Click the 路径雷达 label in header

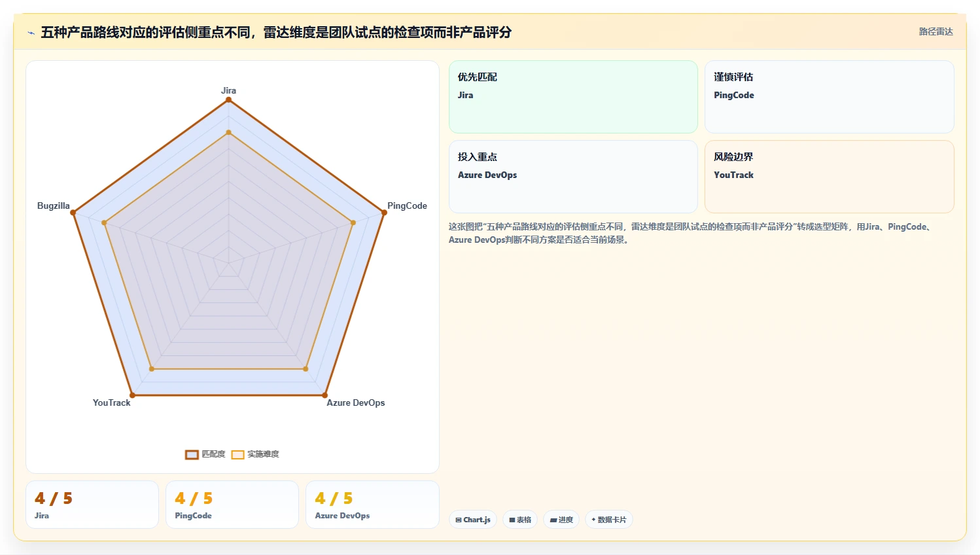936,31
